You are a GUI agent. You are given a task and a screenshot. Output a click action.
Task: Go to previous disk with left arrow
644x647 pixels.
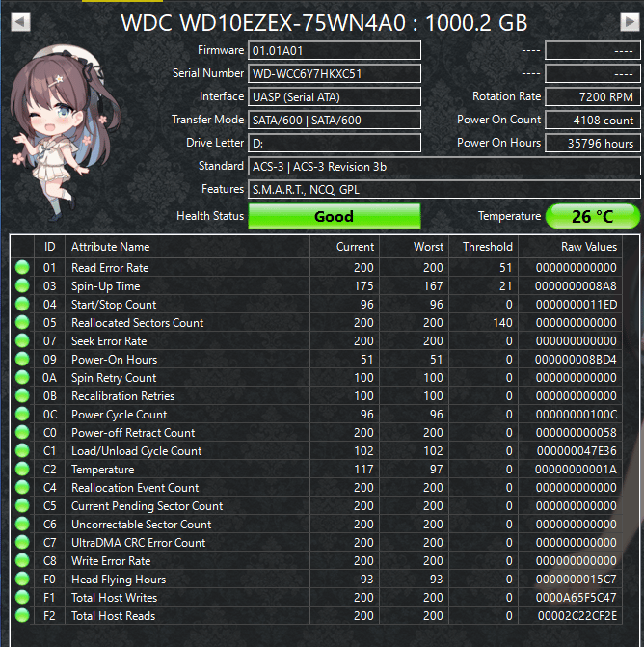pos(20,21)
